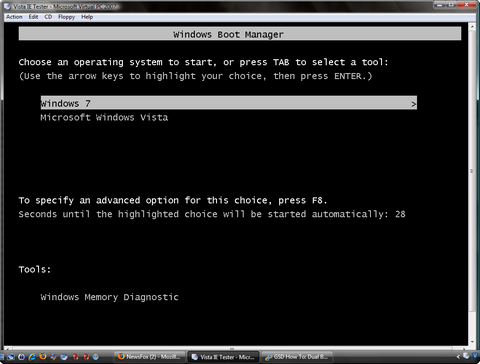
Task: Click the vertical scrollbar thumb
Action: [x=472, y=171]
